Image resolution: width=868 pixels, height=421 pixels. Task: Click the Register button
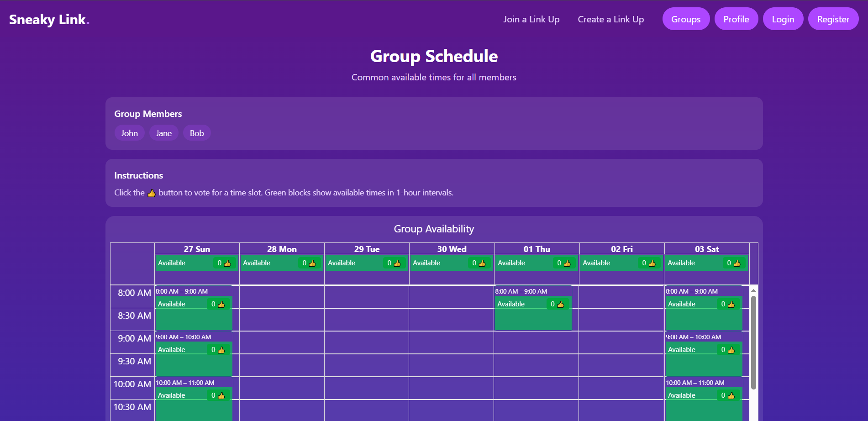click(x=833, y=19)
